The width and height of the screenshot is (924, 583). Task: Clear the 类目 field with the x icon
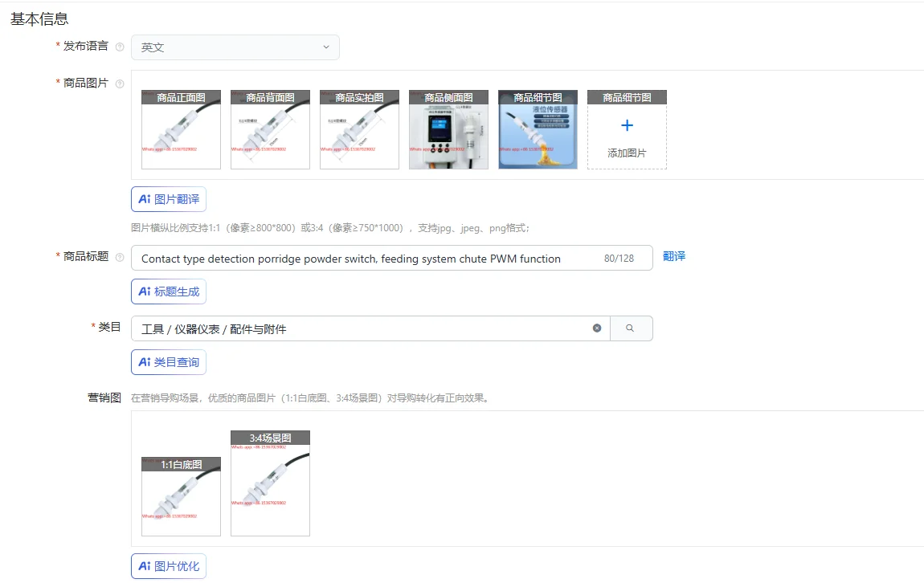point(597,328)
